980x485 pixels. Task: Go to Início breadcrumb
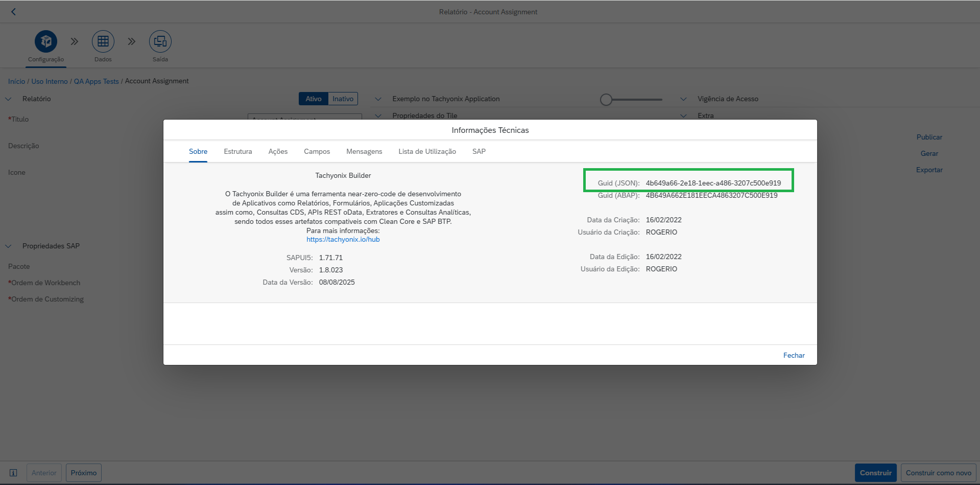16,81
